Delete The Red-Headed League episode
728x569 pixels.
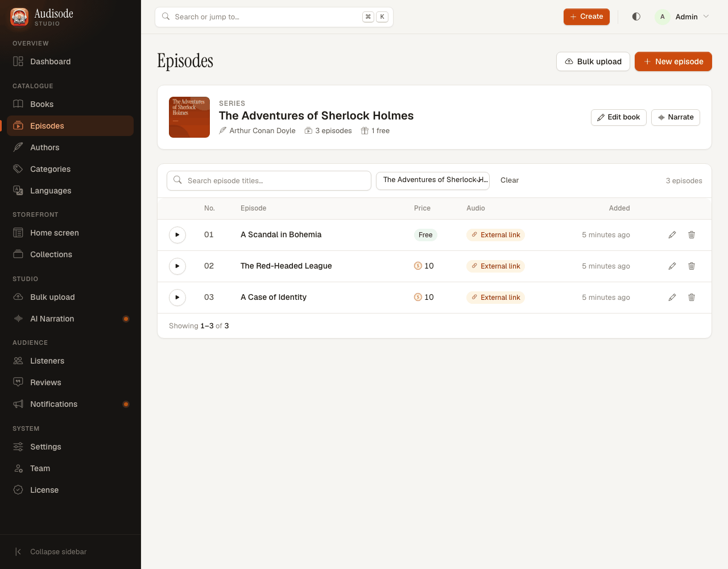click(x=692, y=266)
